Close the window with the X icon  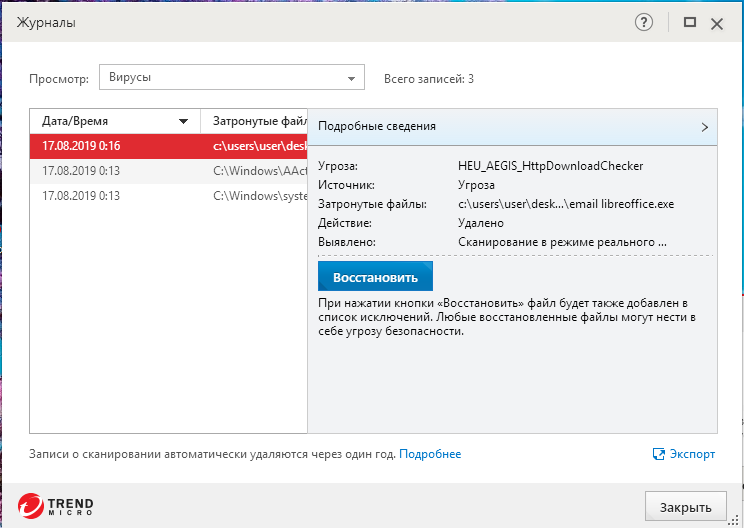pyautogui.click(x=716, y=23)
